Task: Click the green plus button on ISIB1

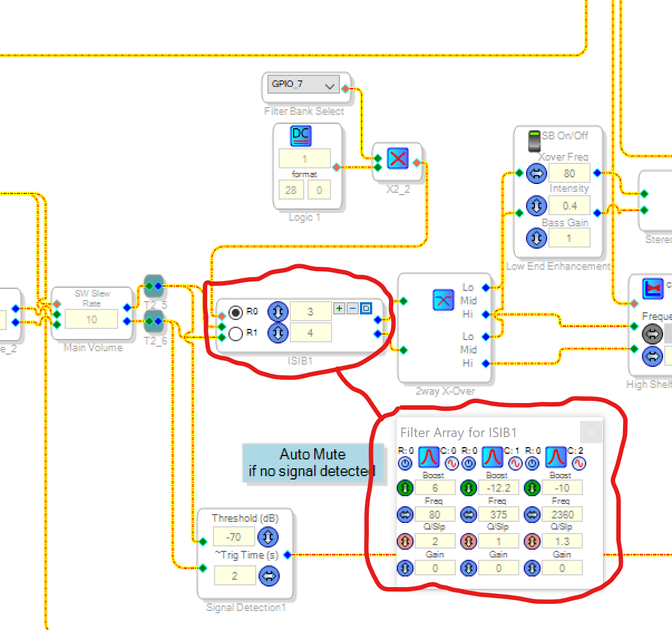Action: 339,308
